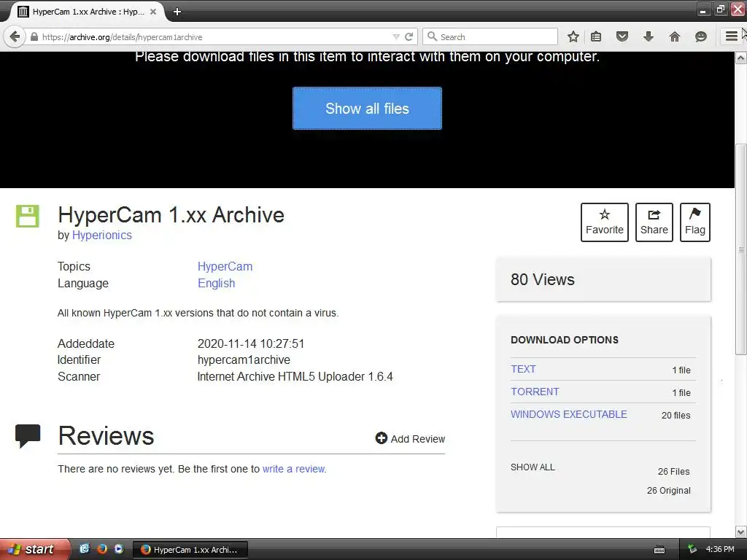
Task: Open the TORRENT download option
Action: (x=535, y=392)
